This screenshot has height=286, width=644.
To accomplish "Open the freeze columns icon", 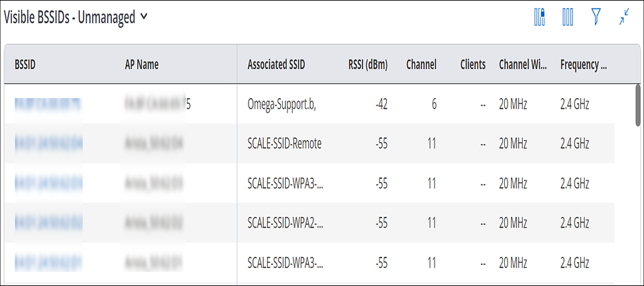I will pyautogui.click(x=539, y=18).
